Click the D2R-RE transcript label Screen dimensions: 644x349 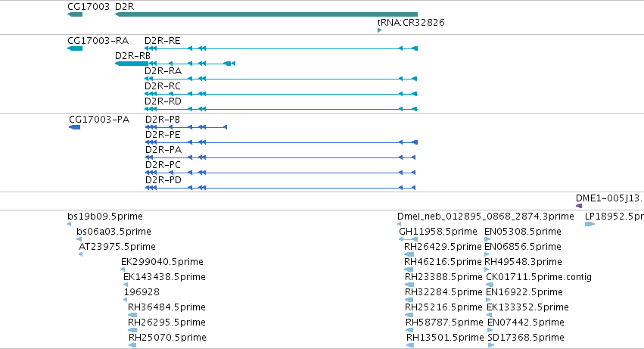coord(162,41)
